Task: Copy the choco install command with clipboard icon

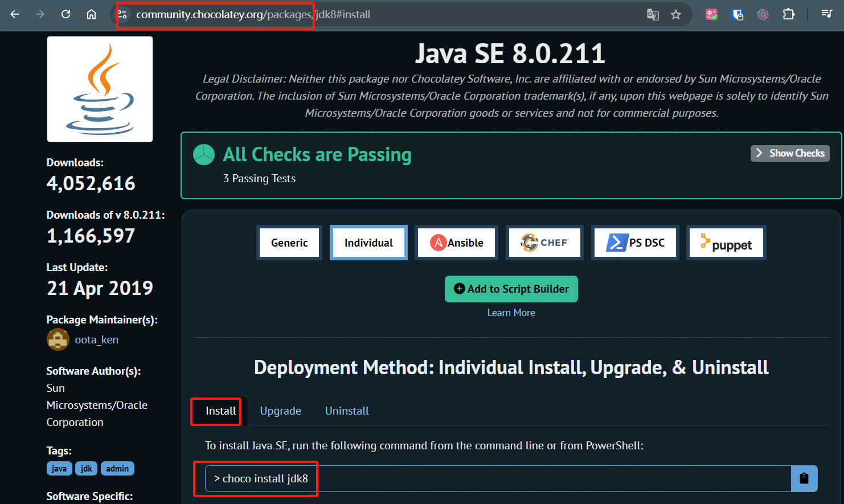Action: [x=804, y=478]
